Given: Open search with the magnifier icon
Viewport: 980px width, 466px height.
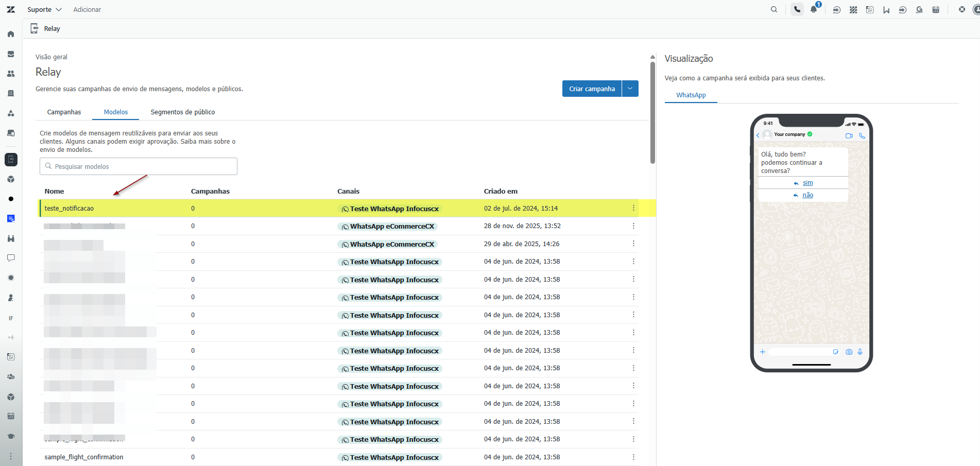Looking at the screenshot, I should tap(774, 9).
